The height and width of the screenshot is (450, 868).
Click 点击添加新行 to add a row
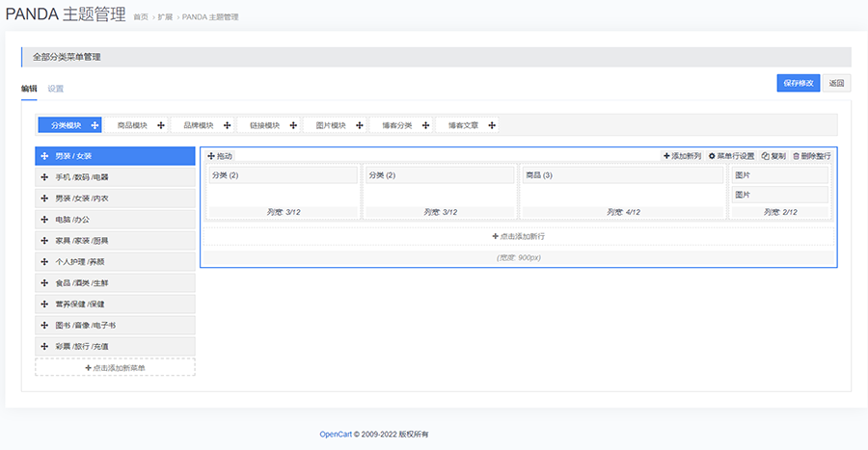click(519, 236)
